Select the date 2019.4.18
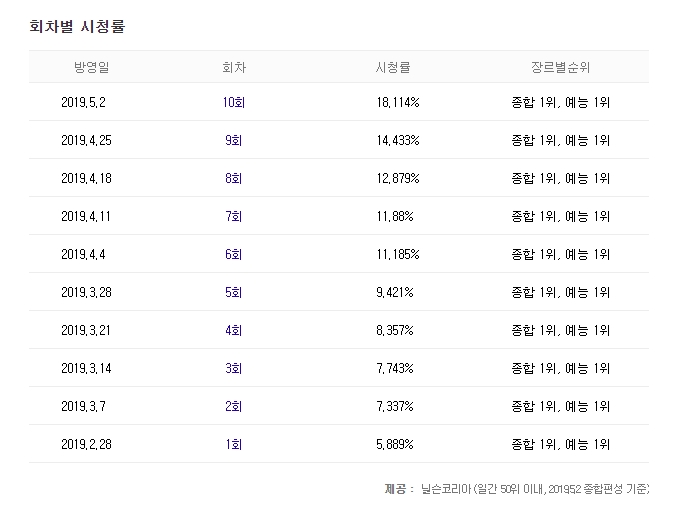 point(86,178)
